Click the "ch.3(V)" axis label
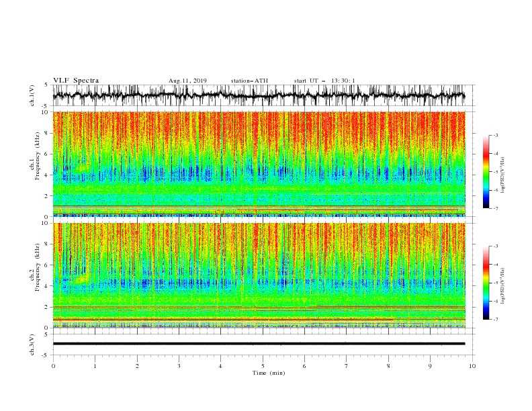The image size is (532, 411). (32, 345)
